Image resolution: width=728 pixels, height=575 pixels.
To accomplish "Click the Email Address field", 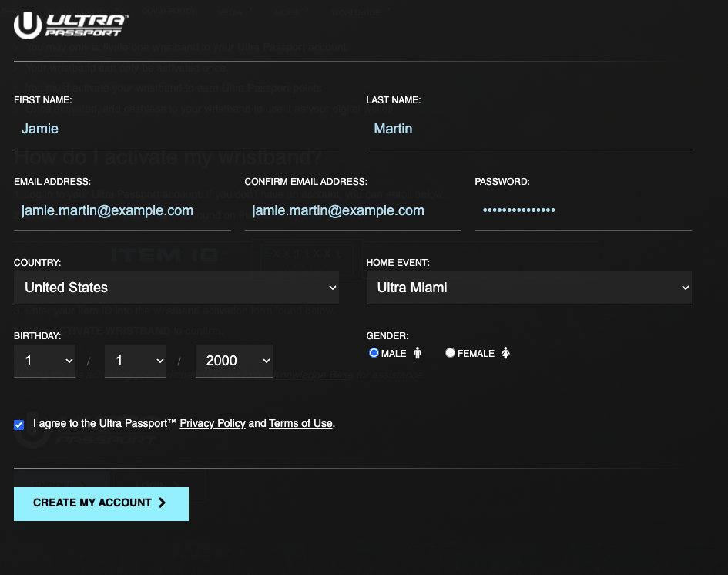I will [122, 210].
